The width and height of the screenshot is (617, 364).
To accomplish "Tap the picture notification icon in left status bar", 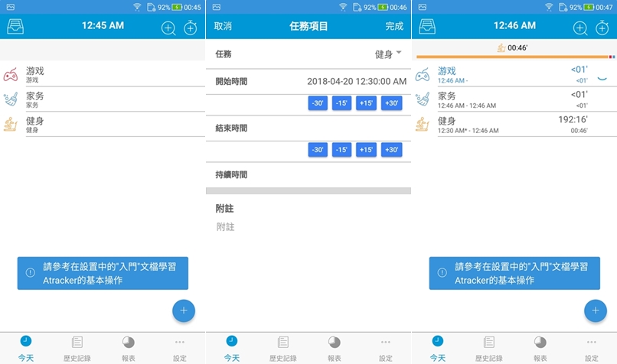I will (x=11, y=7).
